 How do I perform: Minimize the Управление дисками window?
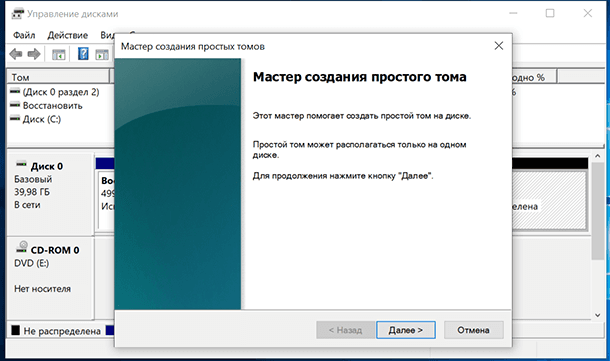point(513,13)
